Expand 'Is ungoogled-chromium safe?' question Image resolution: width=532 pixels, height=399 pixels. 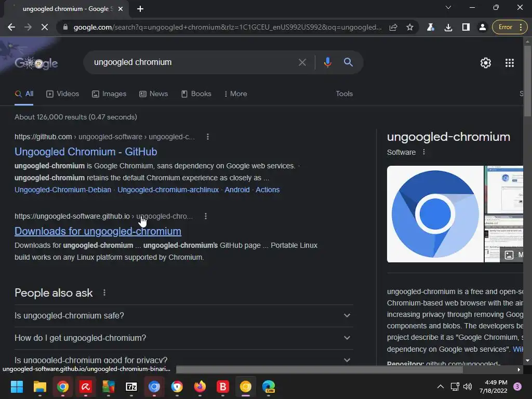point(183,315)
